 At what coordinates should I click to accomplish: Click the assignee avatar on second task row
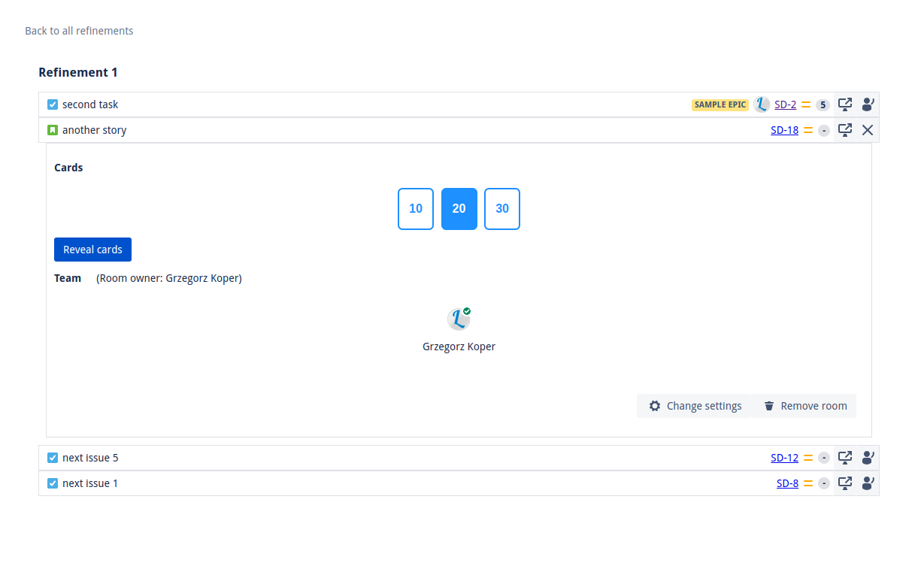pos(762,104)
